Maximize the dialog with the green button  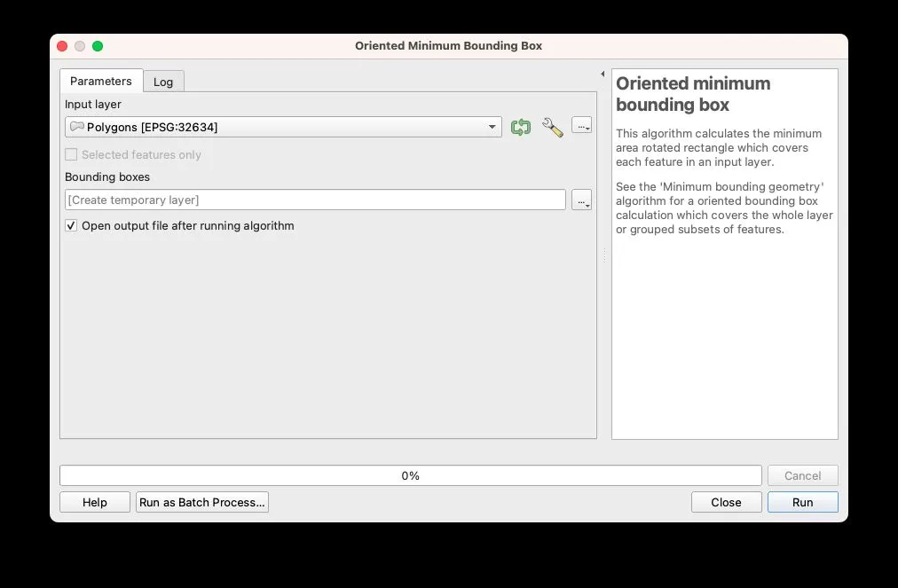pos(98,46)
